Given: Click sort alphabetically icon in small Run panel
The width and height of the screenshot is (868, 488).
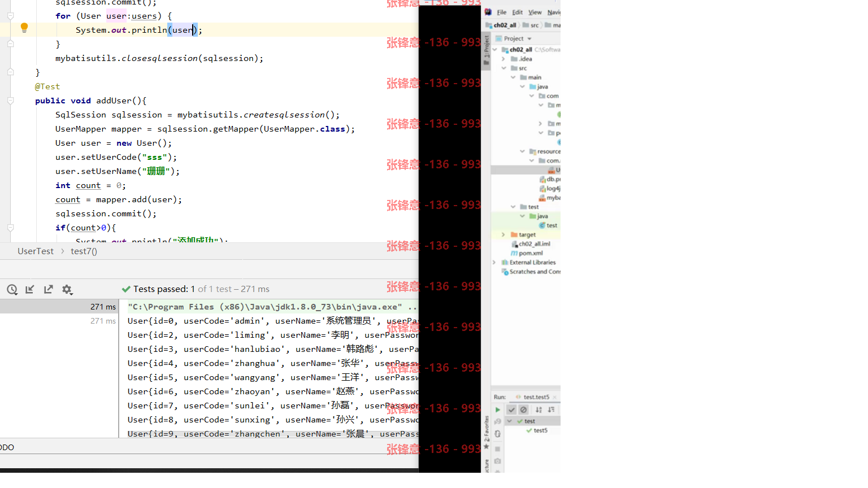Looking at the screenshot, I should [539, 409].
